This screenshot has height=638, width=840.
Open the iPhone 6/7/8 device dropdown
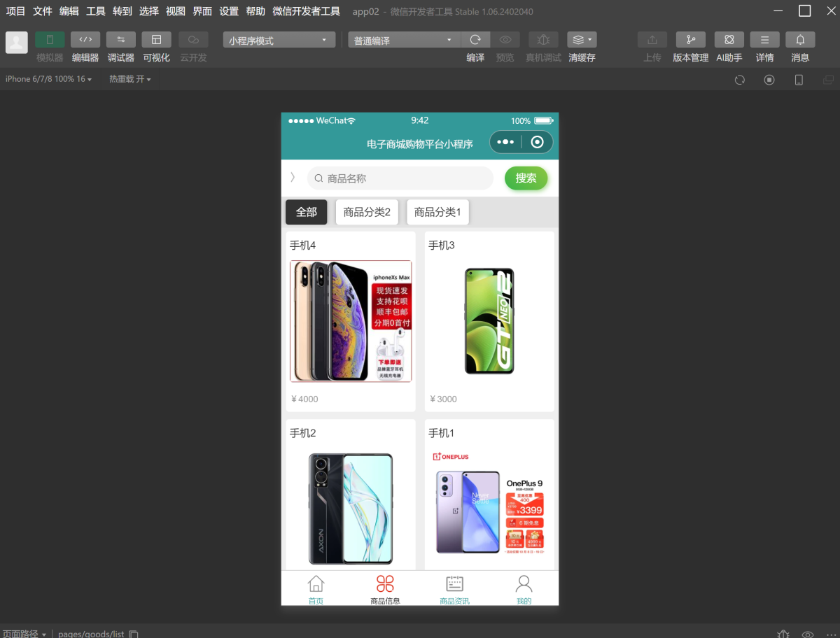[48, 79]
